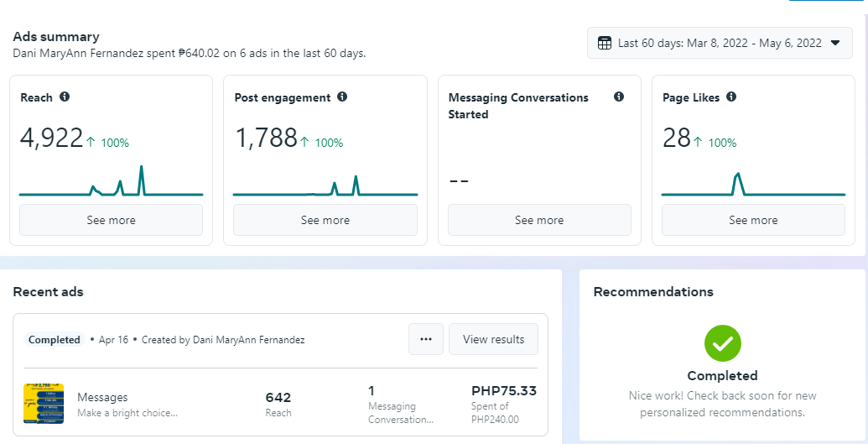Open the Last 60 days date range dropdown
This screenshot has height=444, width=868.
pos(719,43)
